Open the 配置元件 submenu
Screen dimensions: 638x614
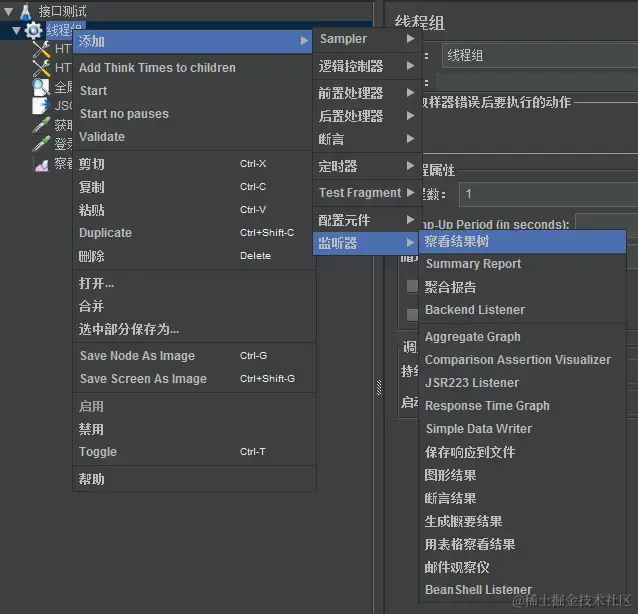coord(367,220)
